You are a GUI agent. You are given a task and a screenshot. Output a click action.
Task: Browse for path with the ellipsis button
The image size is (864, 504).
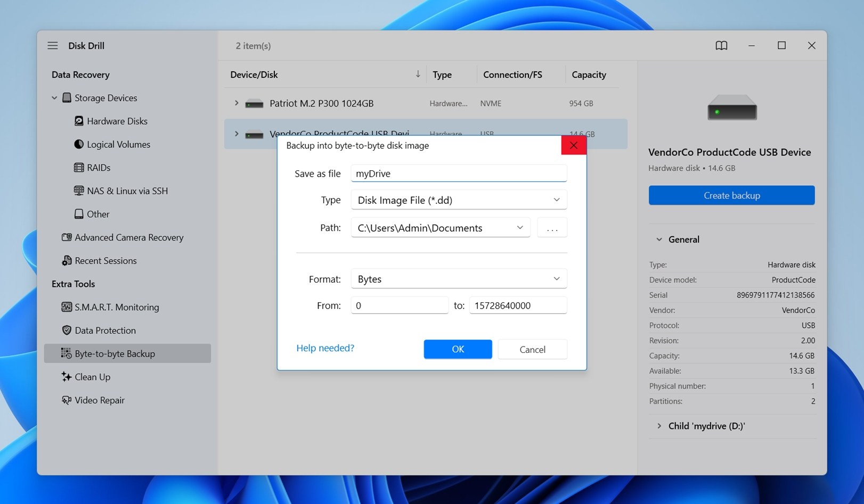[552, 228]
